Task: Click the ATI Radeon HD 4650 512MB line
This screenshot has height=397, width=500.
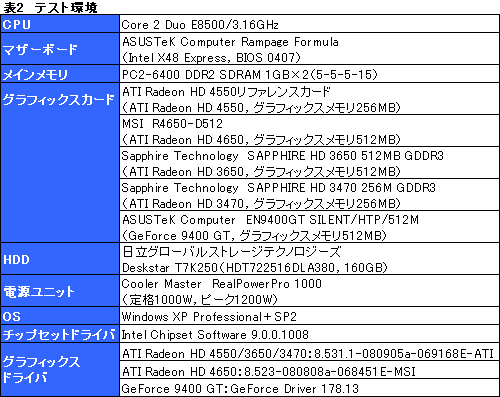Action: 261,140
